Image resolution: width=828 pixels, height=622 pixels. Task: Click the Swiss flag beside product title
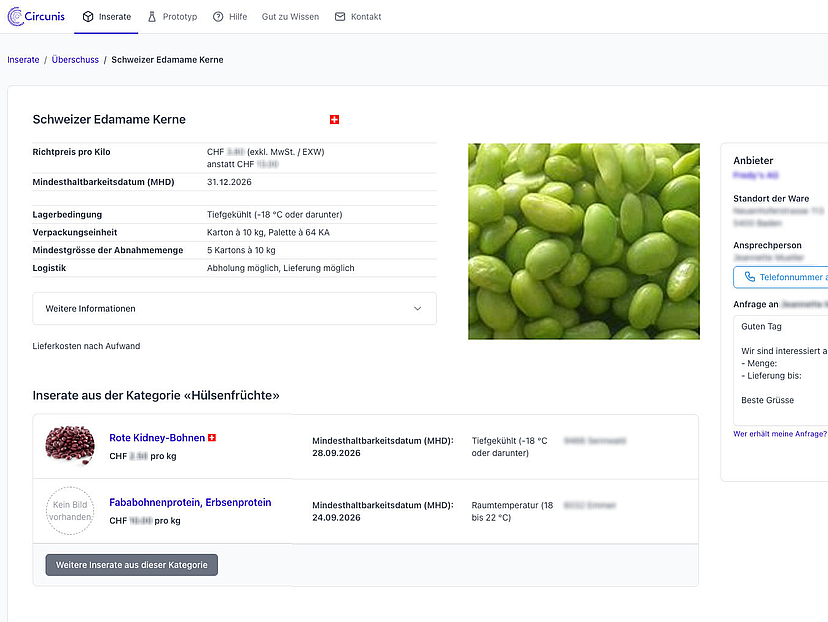(335, 120)
